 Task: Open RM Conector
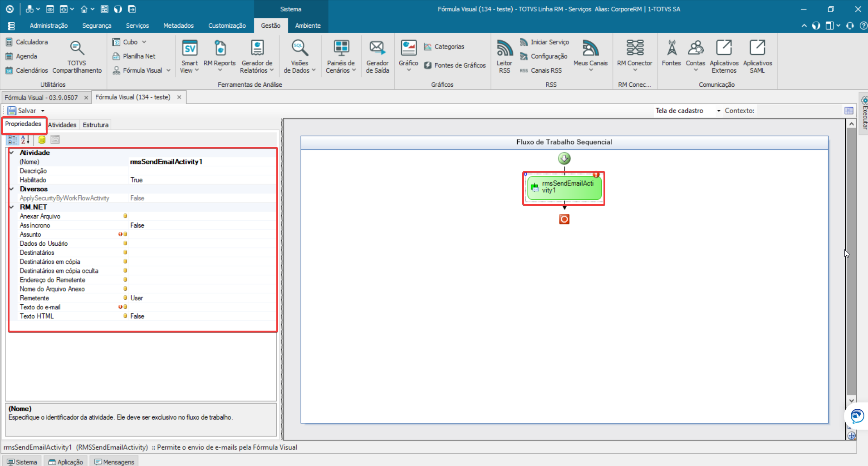point(634,56)
